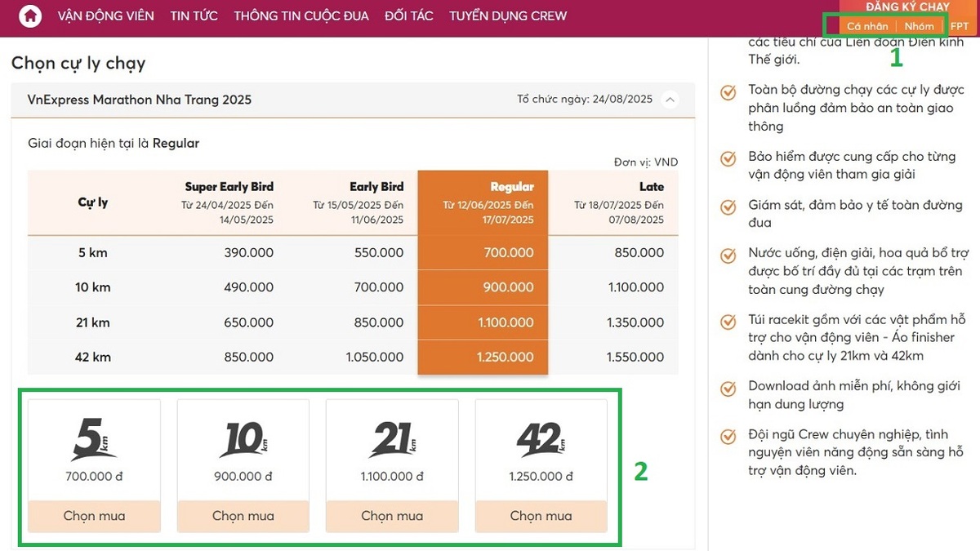Click the '21 km' row label
The image size is (980, 551).
(93, 322)
